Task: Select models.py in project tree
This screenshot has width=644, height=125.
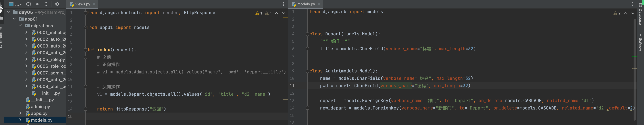Action: tap(39, 120)
